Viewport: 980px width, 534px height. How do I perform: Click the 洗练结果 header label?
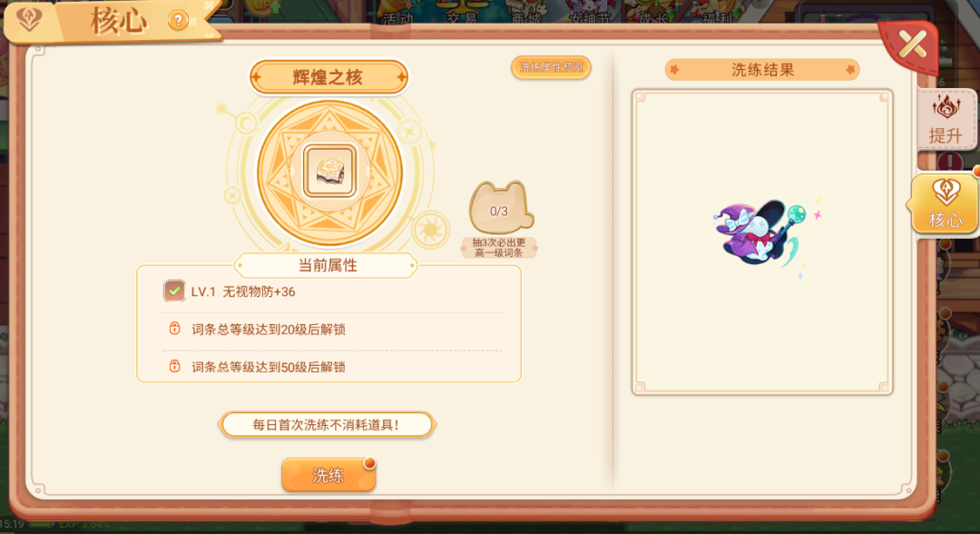(x=762, y=70)
